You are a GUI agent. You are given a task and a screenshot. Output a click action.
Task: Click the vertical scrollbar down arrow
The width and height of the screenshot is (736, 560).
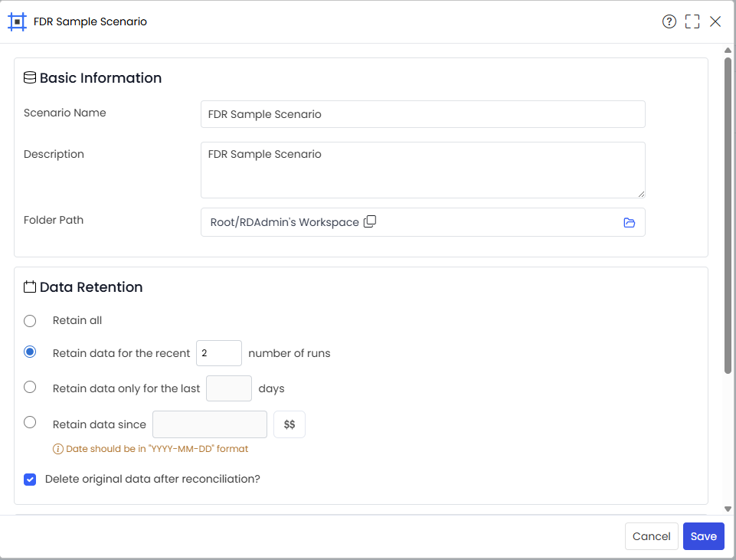coord(728,509)
